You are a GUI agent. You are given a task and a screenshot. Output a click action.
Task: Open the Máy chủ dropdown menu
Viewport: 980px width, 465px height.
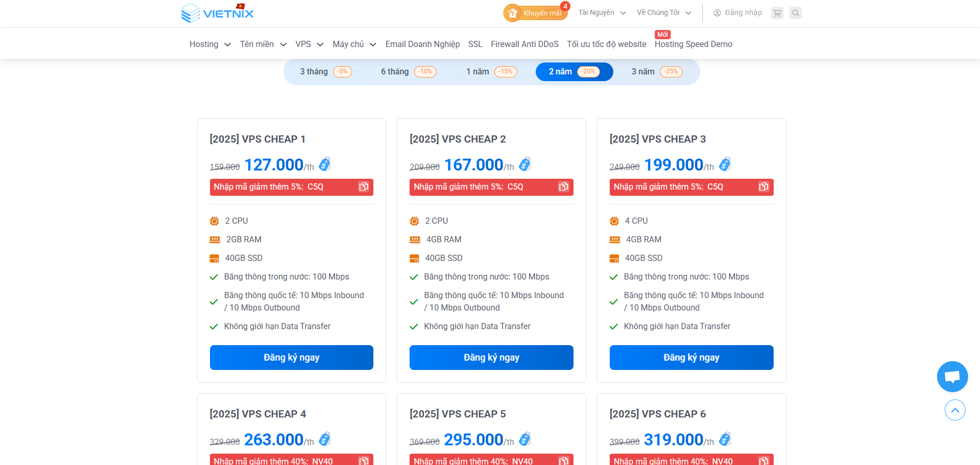point(354,44)
